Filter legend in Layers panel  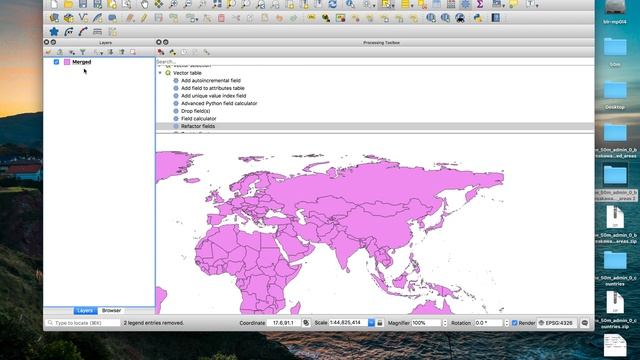coord(83,52)
